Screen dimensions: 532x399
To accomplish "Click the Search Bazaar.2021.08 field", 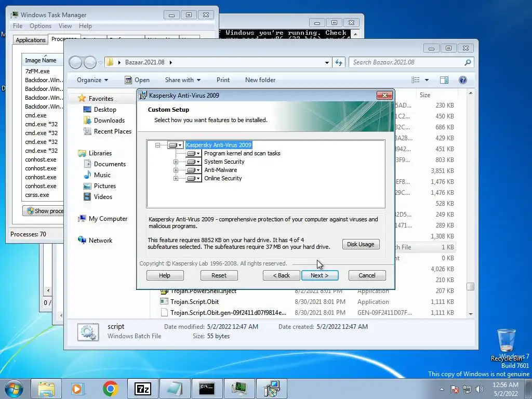I will 411,62.
